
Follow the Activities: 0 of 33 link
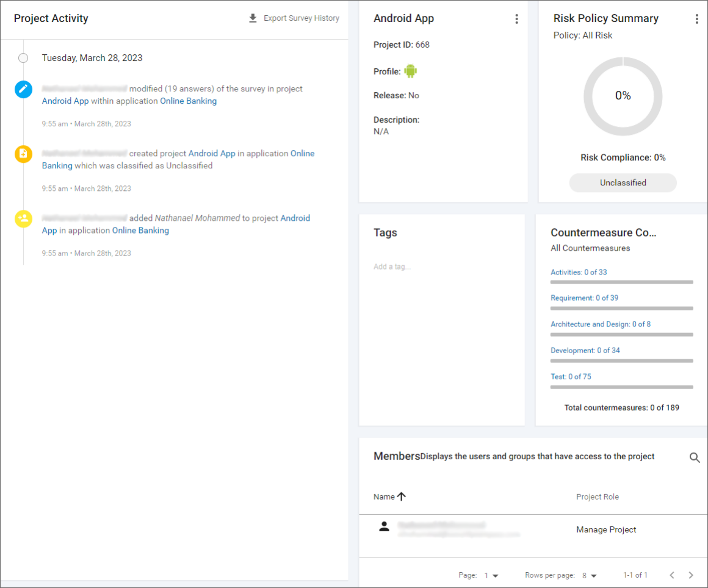(x=578, y=272)
